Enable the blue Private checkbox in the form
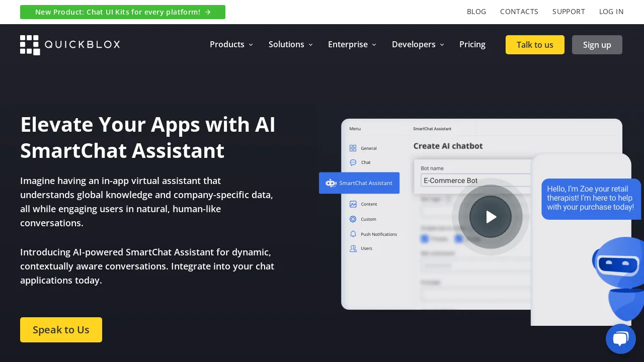 (x=425, y=239)
